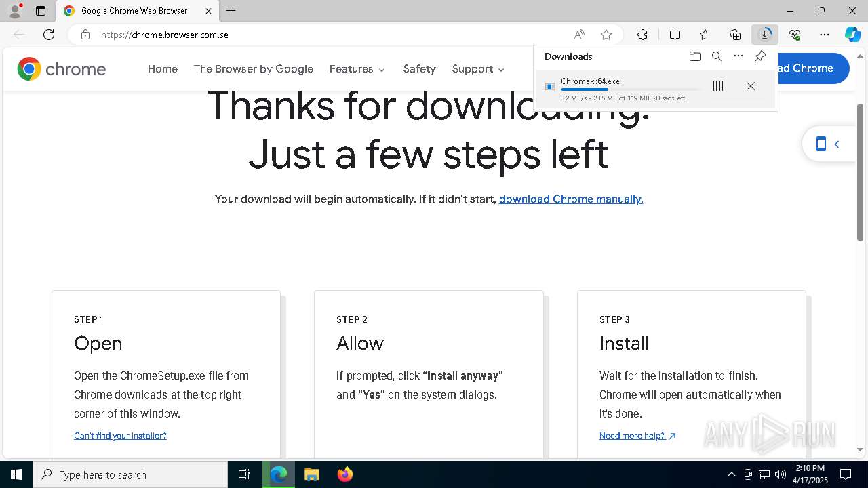Open Edge Settings and more menu
This screenshot has width=868, height=488.
825,35
